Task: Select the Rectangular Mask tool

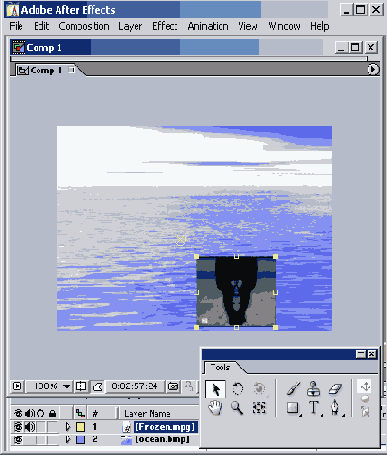Action: (x=293, y=408)
